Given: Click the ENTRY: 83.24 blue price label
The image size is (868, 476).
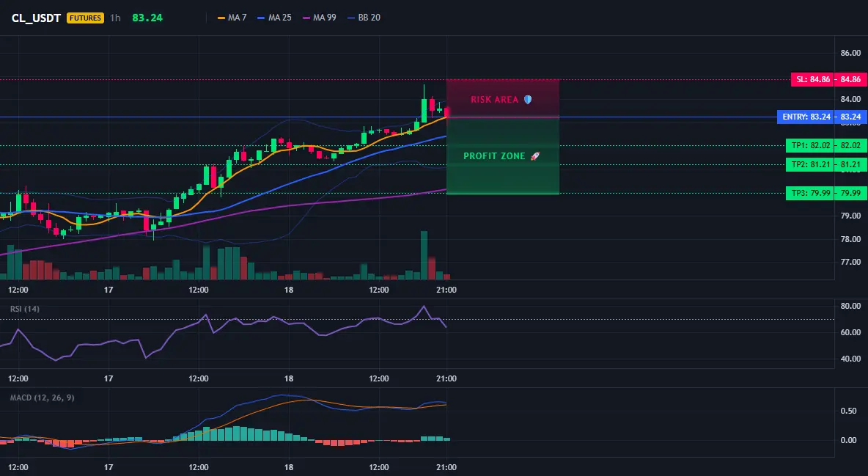Looking at the screenshot, I should (806, 117).
